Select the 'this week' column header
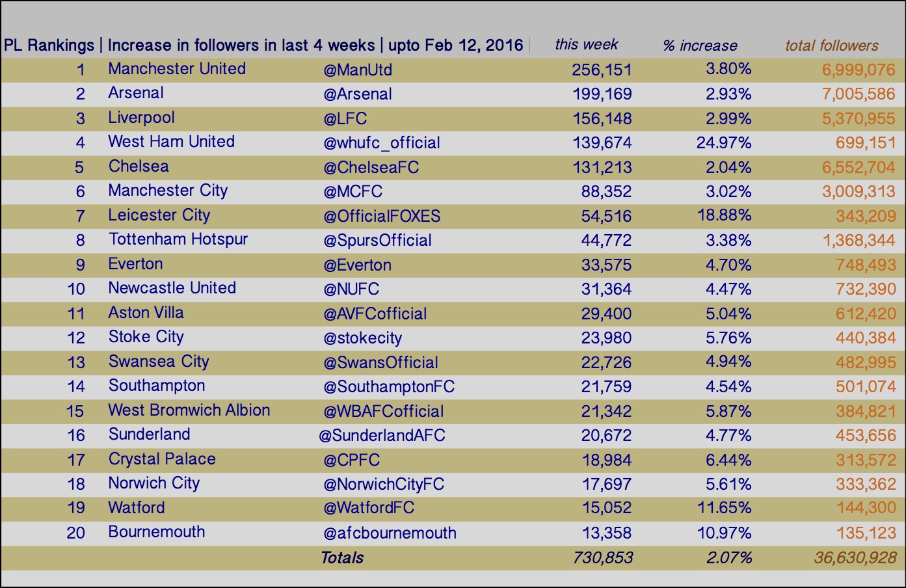 click(x=587, y=45)
